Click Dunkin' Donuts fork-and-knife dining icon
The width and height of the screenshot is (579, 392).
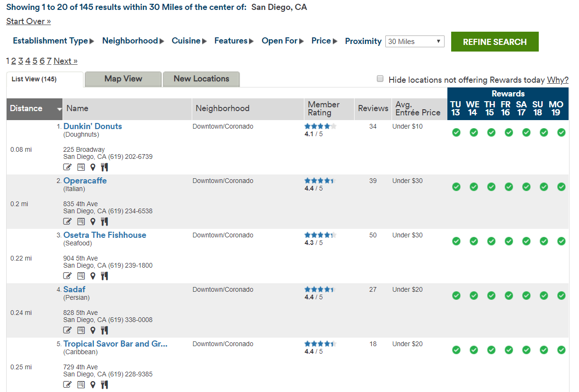pyautogui.click(x=105, y=167)
